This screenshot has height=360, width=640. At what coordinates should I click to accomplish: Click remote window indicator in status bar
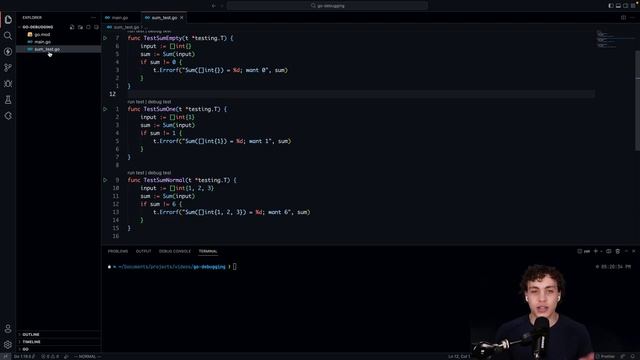point(6,356)
